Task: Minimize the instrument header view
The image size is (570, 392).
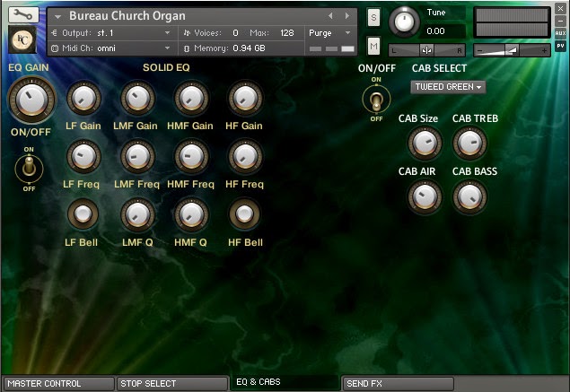Action: click(560, 21)
